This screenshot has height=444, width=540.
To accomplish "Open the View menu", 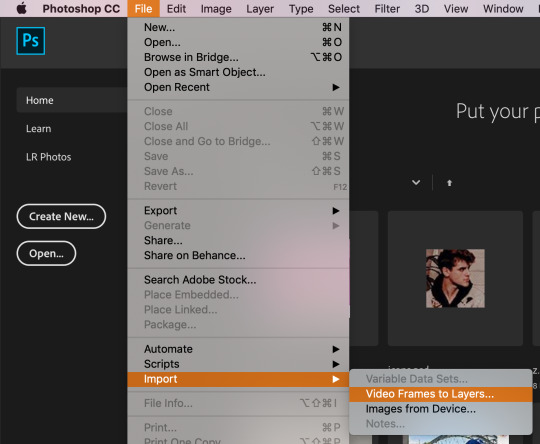I will [x=456, y=9].
